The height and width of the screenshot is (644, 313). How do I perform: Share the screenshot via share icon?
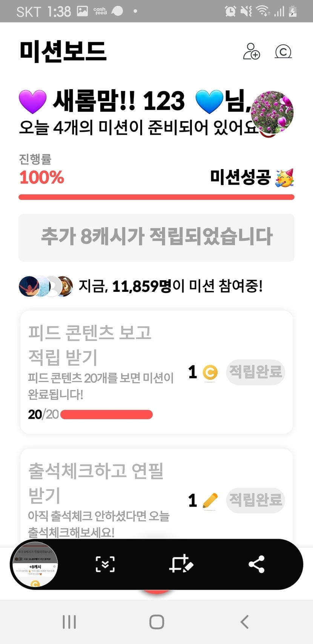(x=256, y=564)
